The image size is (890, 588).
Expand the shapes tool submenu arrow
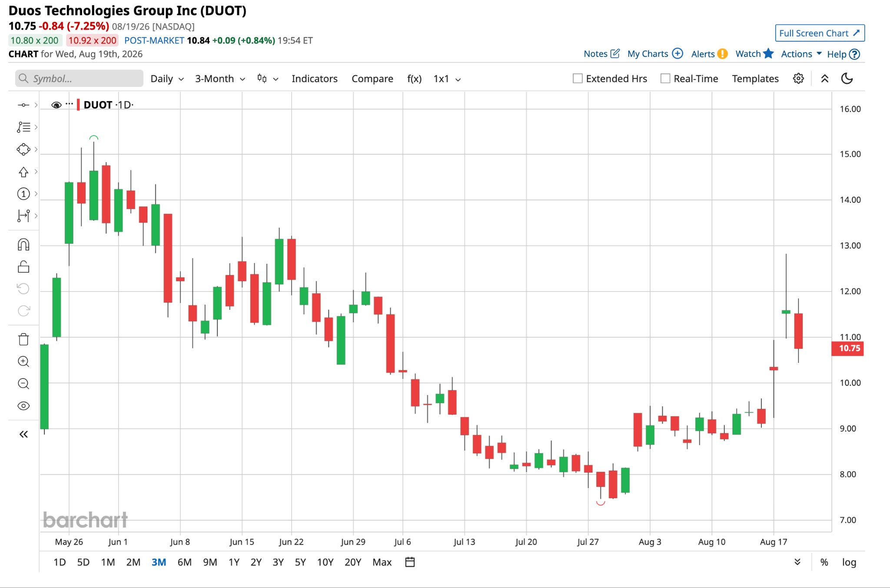(x=36, y=149)
